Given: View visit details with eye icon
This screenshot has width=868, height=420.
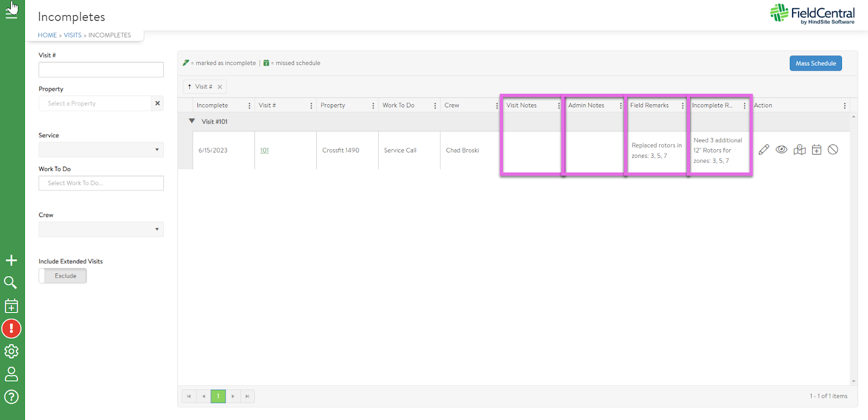Looking at the screenshot, I should pyautogui.click(x=781, y=150).
